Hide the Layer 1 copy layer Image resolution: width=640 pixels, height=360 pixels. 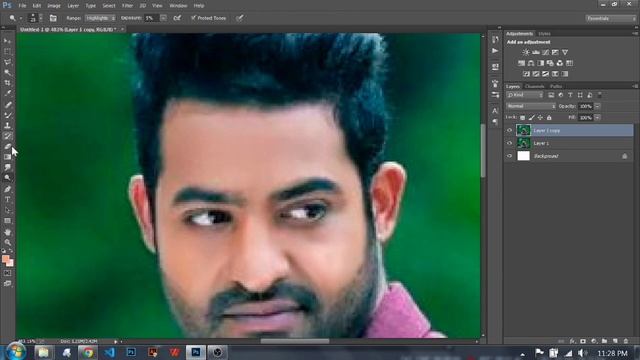click(509, 131)
